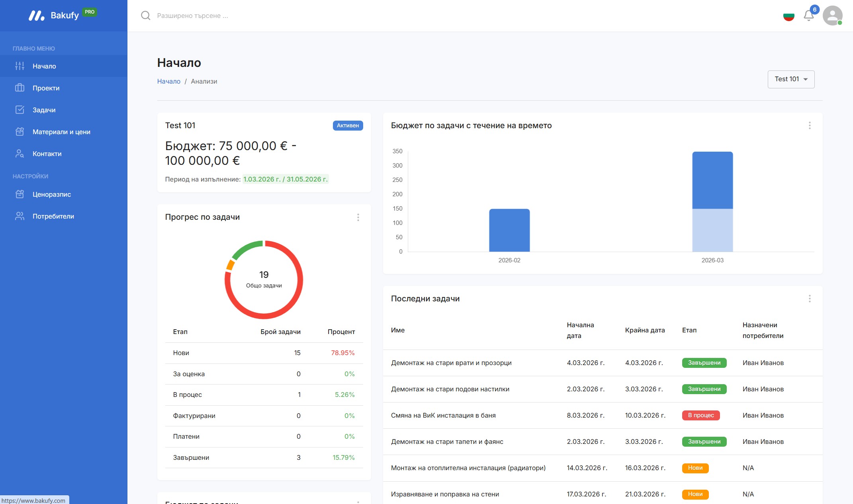The height and width of the screenshot is (504, 853).
Task: Click the Начало sliders icon in sidebar
Action: click(x=20, y=66)
